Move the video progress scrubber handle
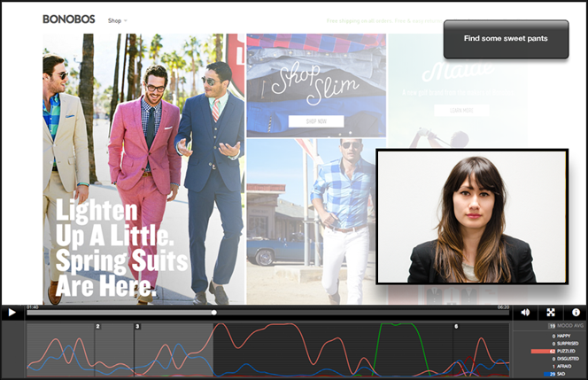 [x=213, y=313]
